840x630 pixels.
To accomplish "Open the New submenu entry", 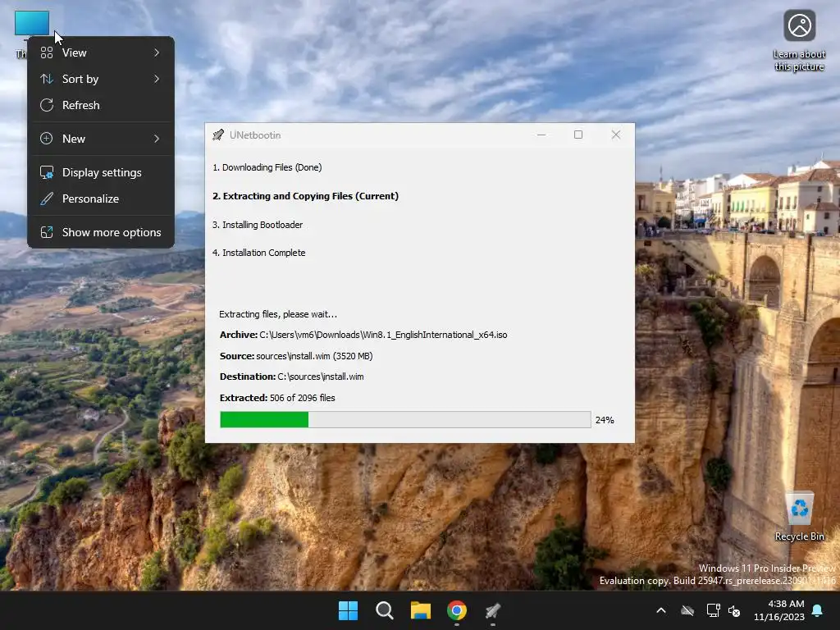I will (101, 139).
